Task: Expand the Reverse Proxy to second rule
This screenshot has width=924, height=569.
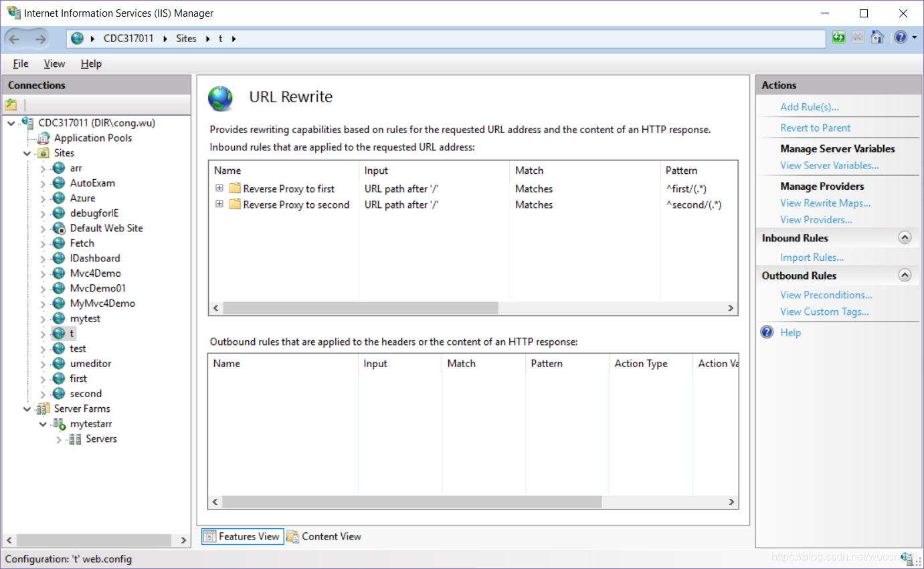Action: click(219, 204)
